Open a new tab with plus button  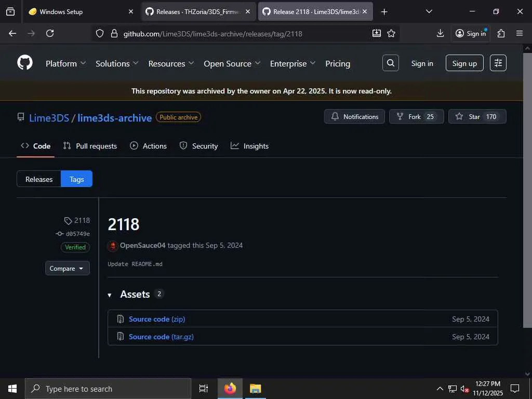click(x=384, y=12)
